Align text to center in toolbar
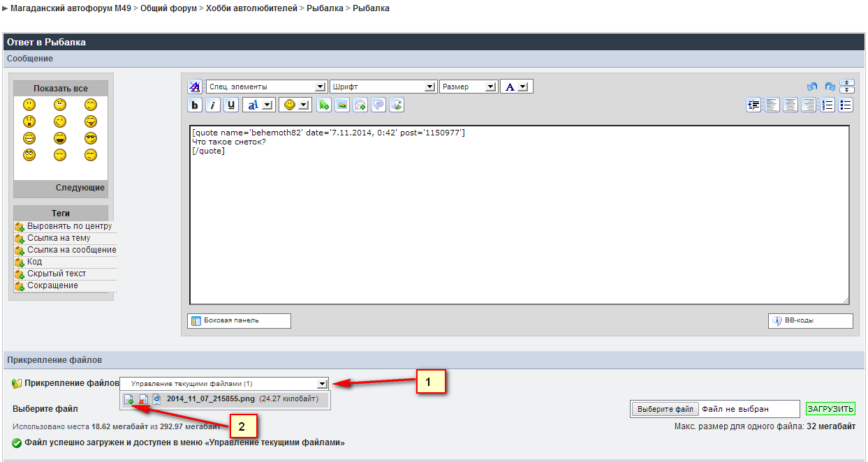Image resolution: width=868 pixels, height=462 pixels. (790, 105)
